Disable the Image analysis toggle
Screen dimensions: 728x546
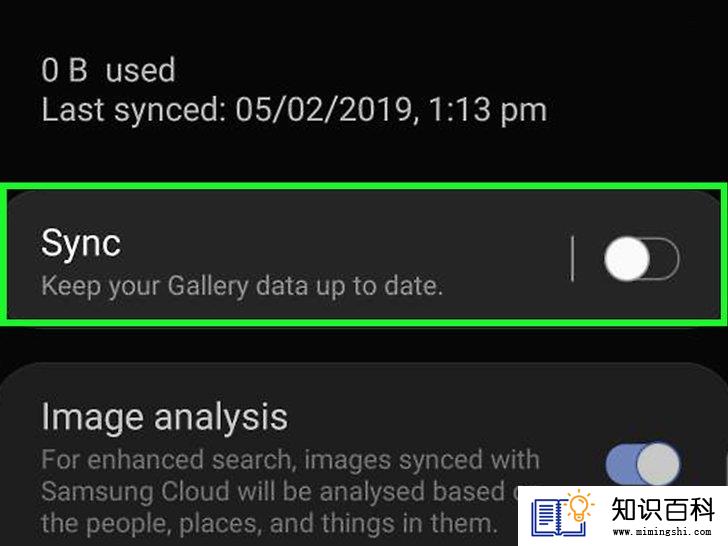(643, 464)
